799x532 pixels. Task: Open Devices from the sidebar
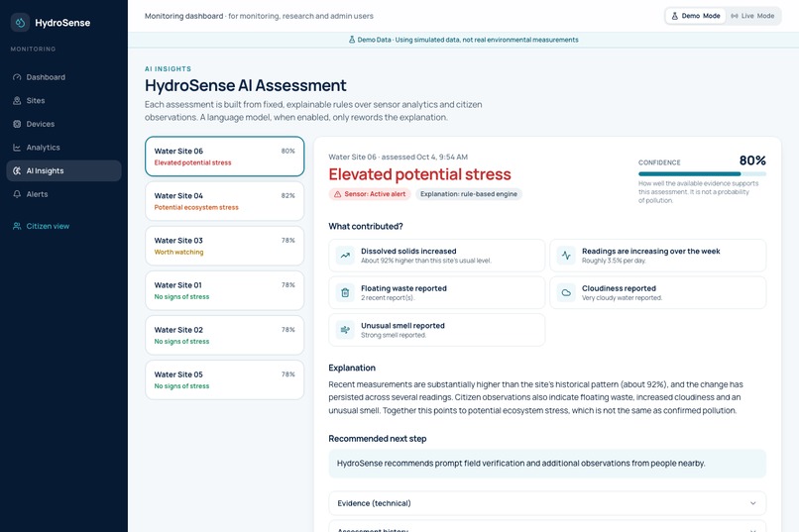point(63,124)
